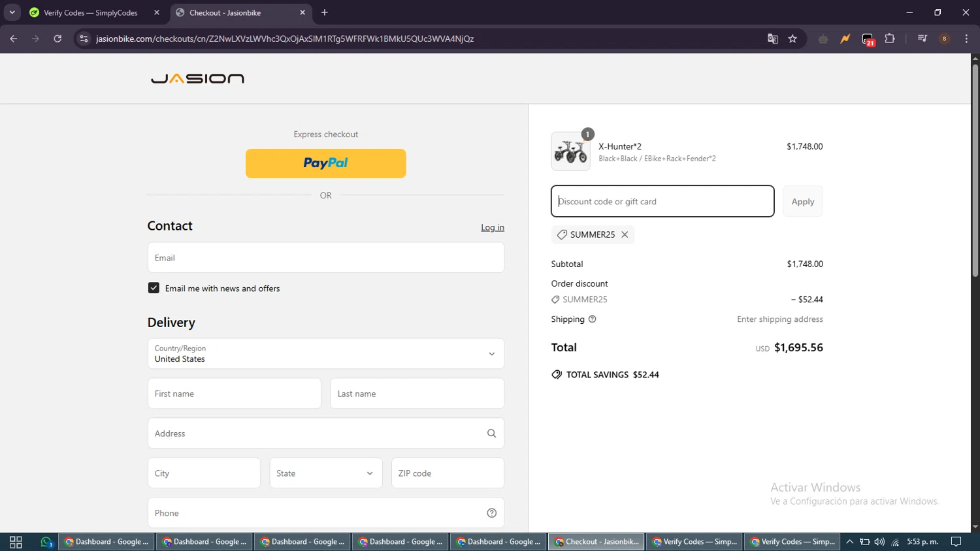This screenshot has height=551, width=980.
Task: Close the Verify Codes SimplyCodes tab
Action: pos(157,12)
